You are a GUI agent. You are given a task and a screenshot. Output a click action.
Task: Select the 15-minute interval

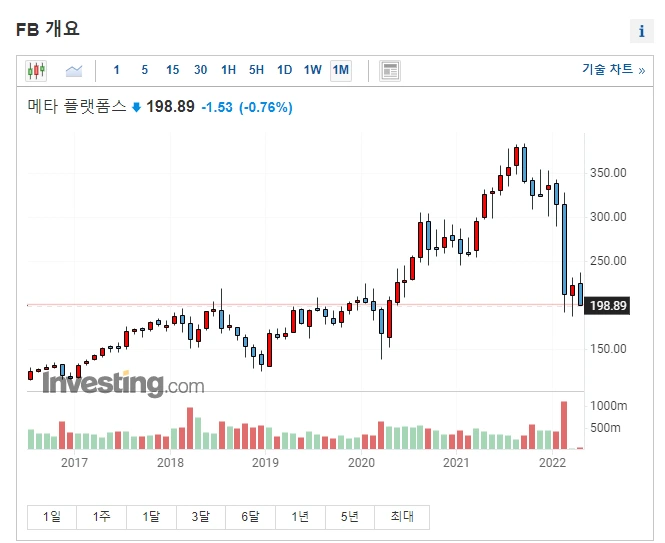click(173, 70)
